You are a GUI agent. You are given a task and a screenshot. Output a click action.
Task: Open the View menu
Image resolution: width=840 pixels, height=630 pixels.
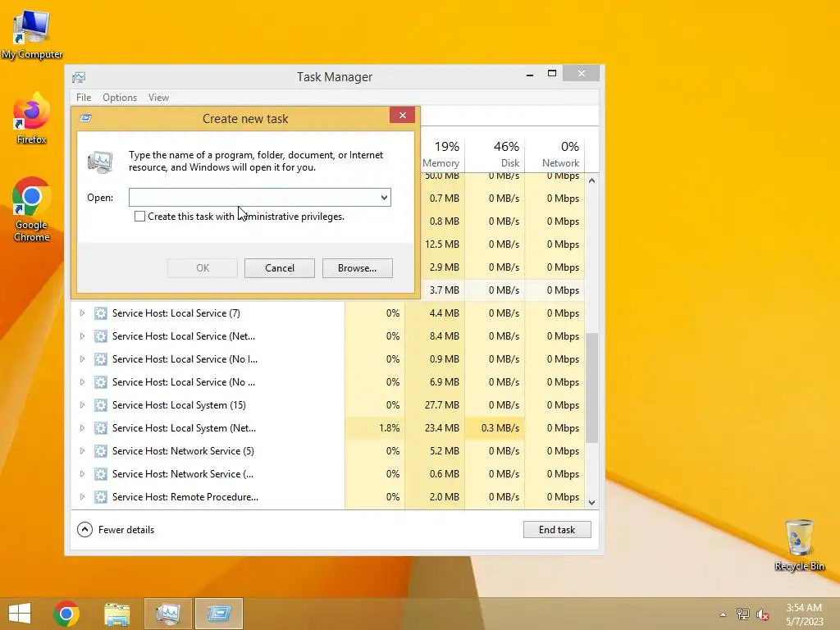(158, 98)
